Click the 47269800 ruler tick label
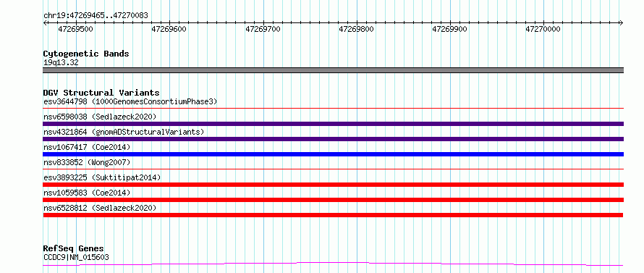The width and height of the screenshot is (644, 273). (x=356, y=29)
